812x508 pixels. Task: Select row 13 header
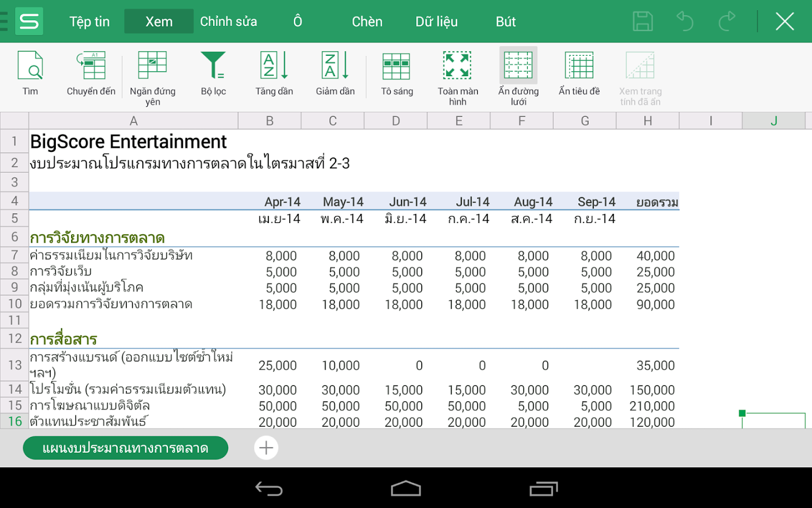15,365
